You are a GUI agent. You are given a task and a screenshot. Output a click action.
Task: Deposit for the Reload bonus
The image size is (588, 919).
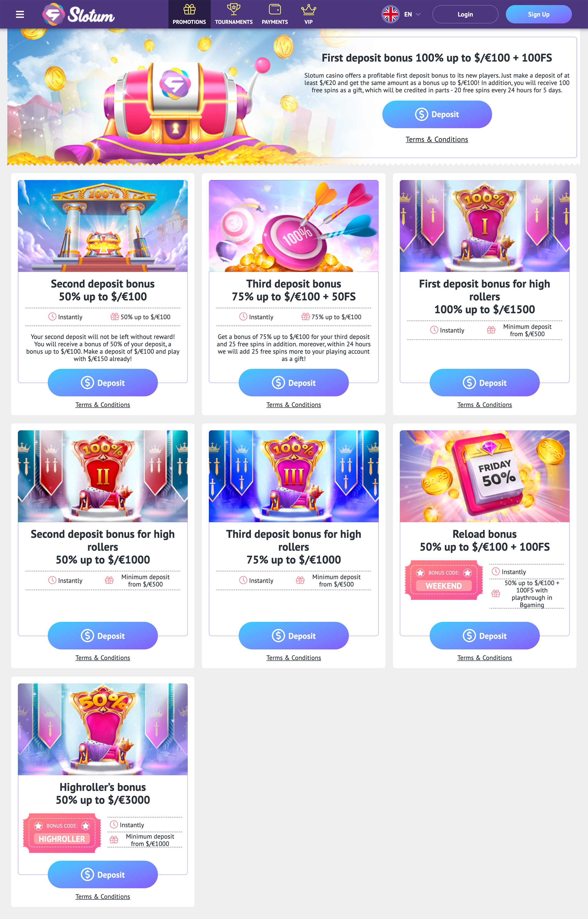click(x=485, y=636)
